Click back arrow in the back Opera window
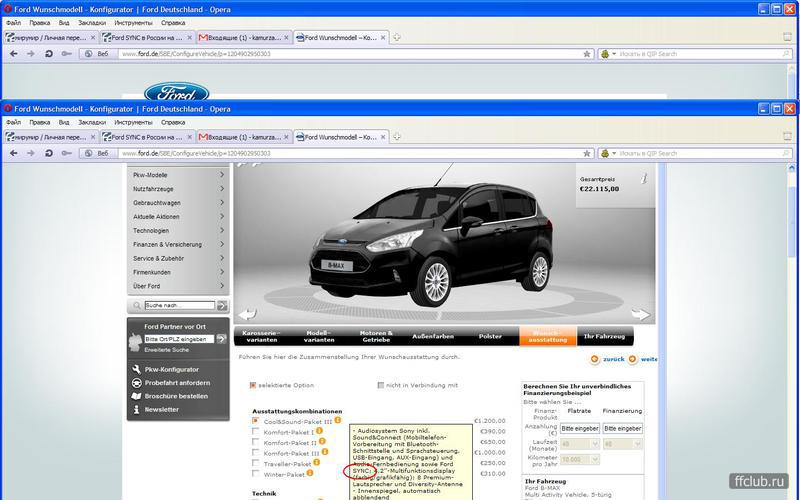 [14, 54]
